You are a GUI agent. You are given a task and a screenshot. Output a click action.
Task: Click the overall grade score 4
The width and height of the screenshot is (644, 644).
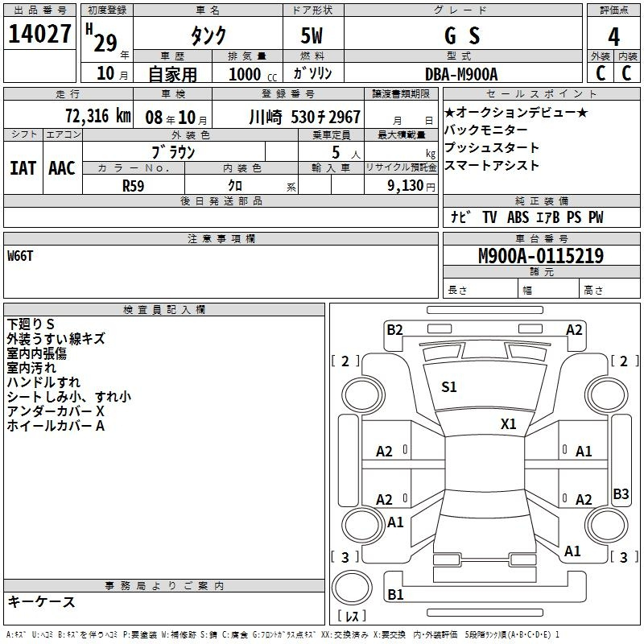613,36
